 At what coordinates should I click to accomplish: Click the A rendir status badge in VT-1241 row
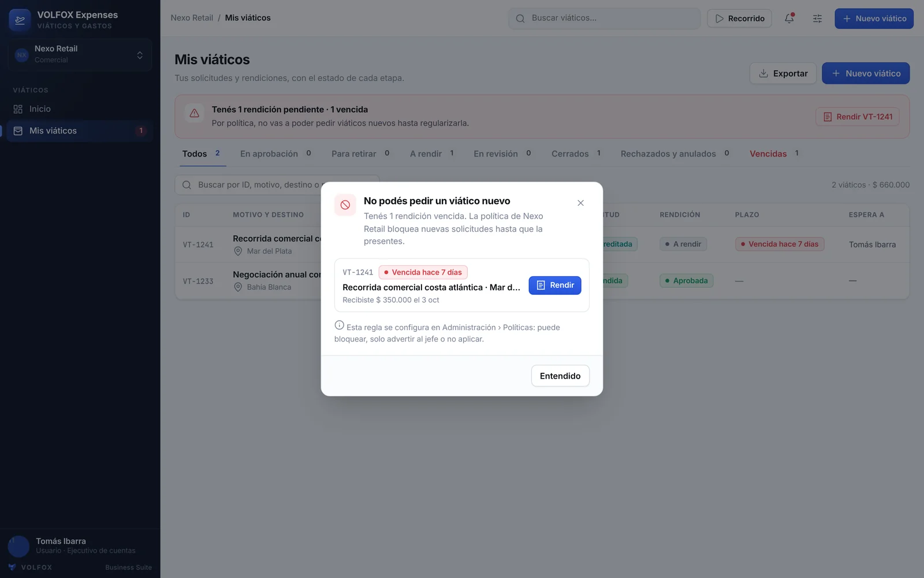[x=683, y=244]
